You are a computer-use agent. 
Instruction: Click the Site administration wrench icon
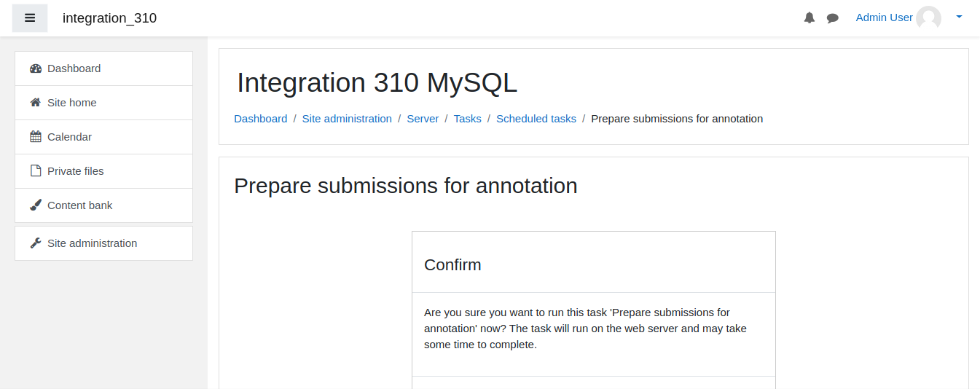(36, 243)
